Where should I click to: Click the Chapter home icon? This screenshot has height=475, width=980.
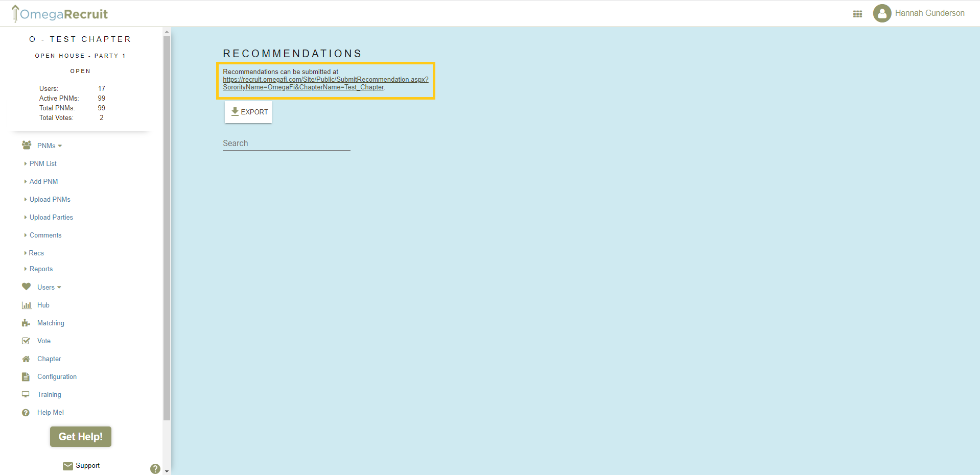[26, 359]
